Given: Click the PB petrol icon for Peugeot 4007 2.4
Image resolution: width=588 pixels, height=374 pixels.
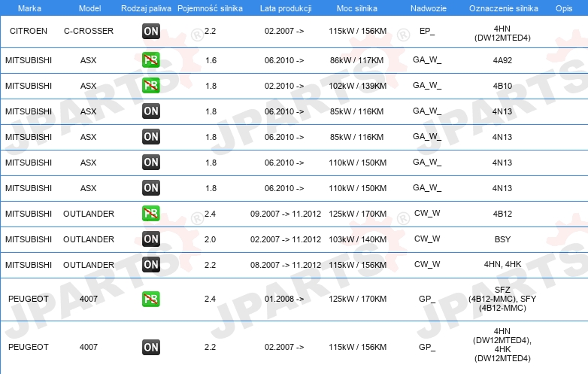Looking at the screenshot, I should pos(151,299).
